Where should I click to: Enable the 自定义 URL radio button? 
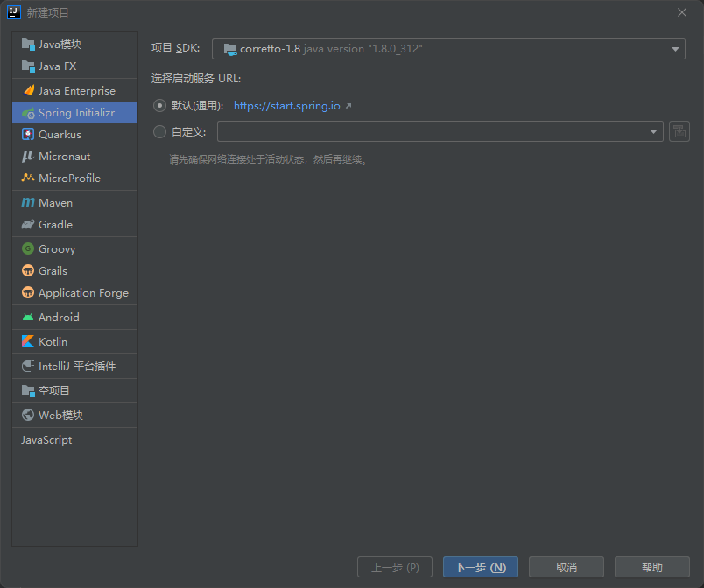pyautogui.click(x=159, y=132)
